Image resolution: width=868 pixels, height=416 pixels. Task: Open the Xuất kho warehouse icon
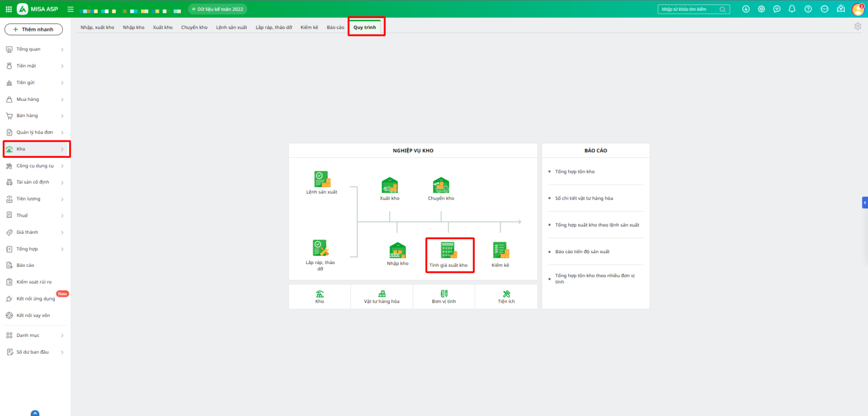(390, 185)
